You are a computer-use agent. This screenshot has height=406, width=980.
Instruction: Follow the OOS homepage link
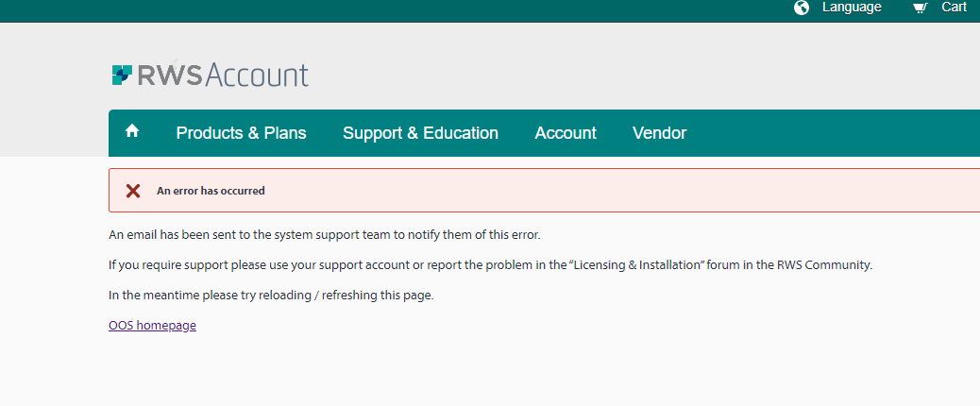click(x=152, y=326)
